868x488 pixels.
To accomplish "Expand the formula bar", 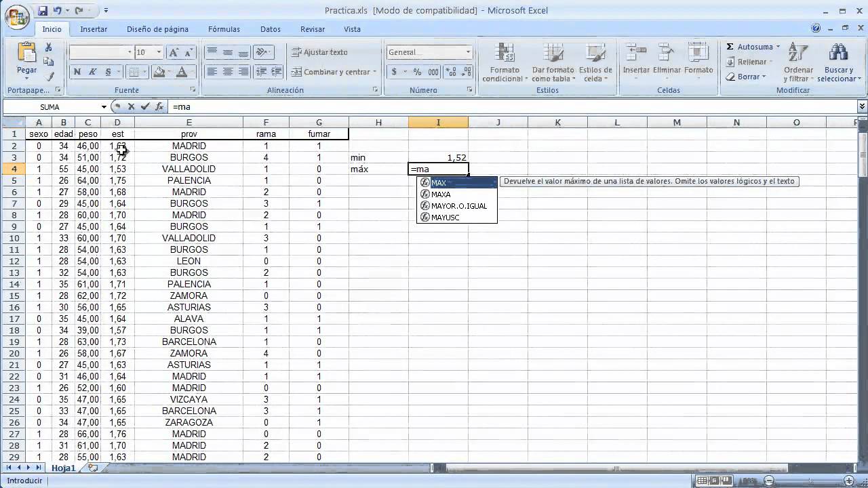I will [x=862, y=106].
